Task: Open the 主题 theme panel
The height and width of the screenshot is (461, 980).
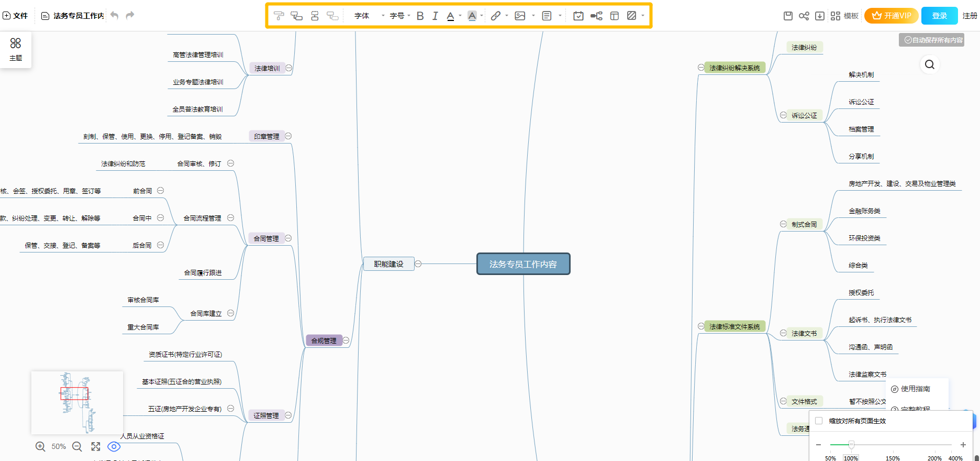Action: coord(16,49)
